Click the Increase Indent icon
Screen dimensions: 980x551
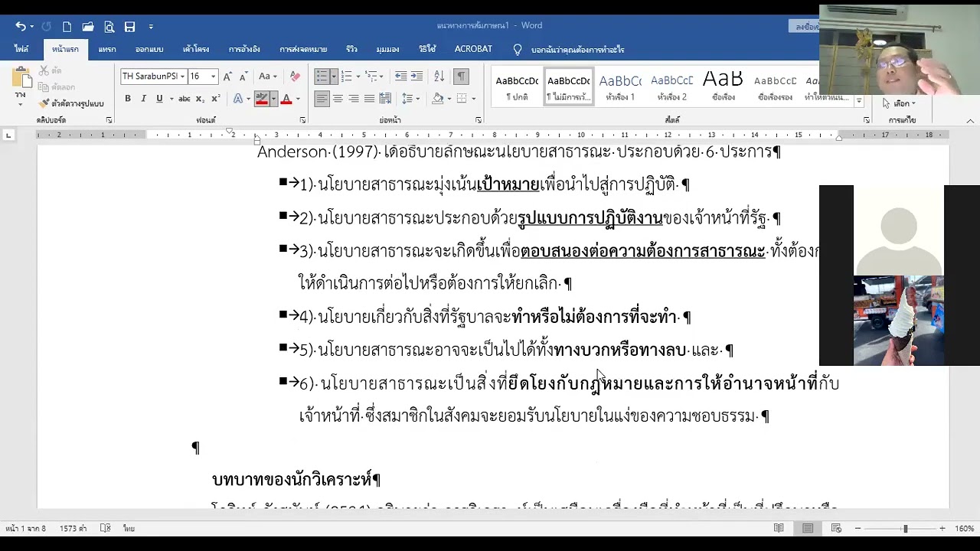[416, 77]
